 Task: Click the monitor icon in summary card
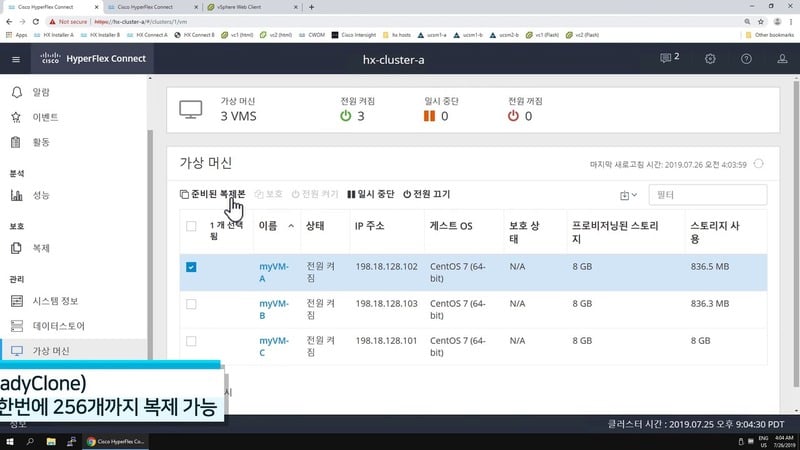[190, 110]
